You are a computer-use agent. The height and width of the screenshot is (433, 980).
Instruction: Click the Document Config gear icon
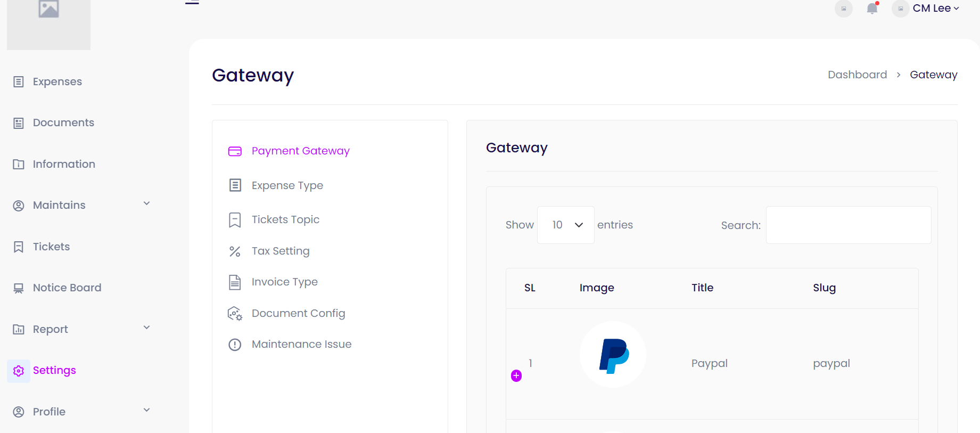pyautogui.click(x=235, y=314)
